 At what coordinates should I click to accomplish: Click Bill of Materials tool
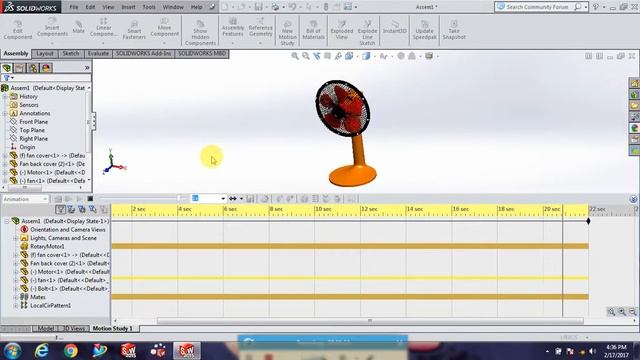tap(313, 30)
